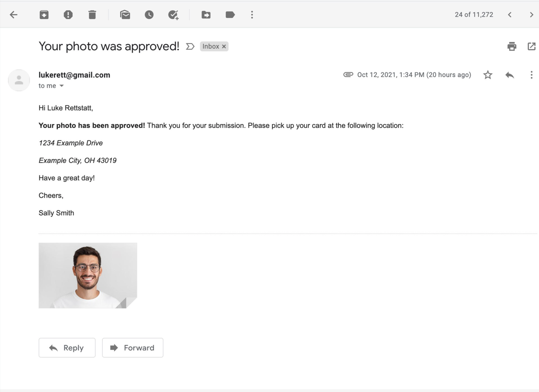Click Forward button
Screen dimensions: 539x392
[x=132, y=347]
